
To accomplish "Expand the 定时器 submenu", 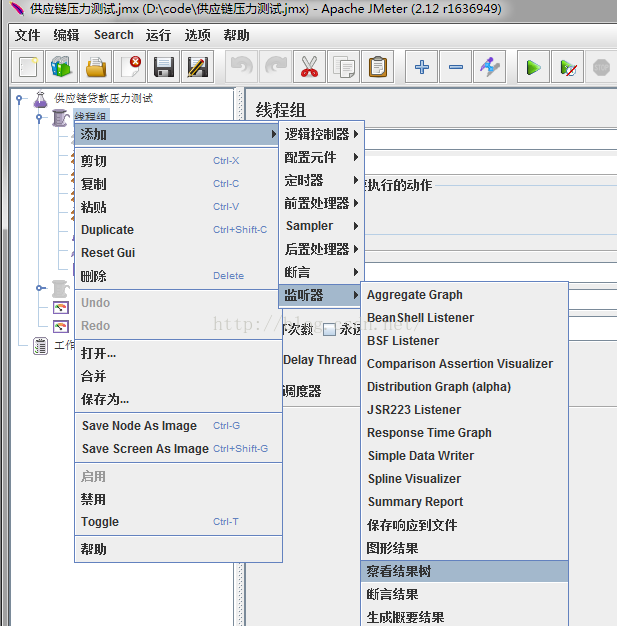I will pos(321,180).
